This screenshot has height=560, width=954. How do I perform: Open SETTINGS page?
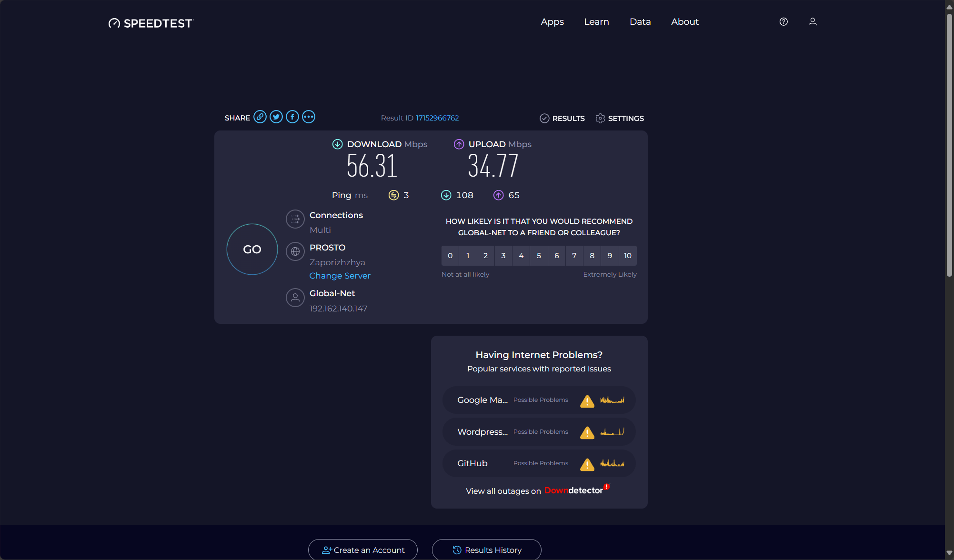[x=620, y=118]
